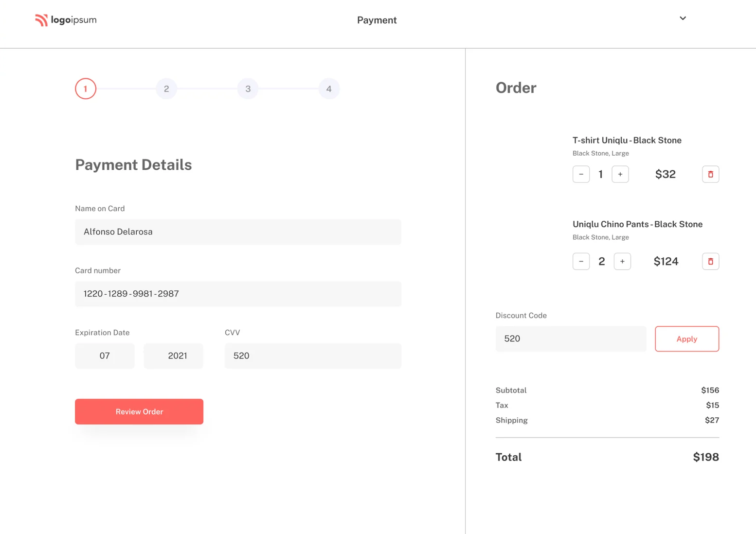Focus the Name on Card field
The height and width of the screenshot is (534, 756).
pos(238,231)
